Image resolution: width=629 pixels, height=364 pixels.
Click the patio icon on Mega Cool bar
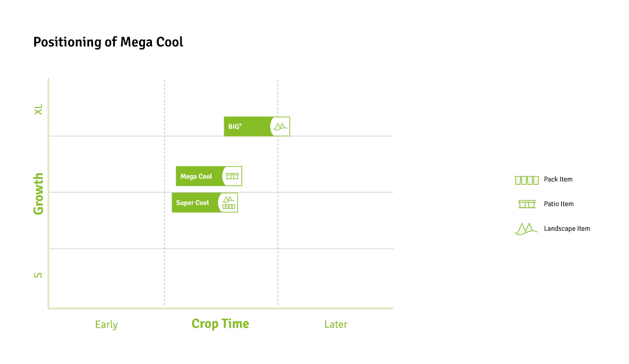coord(232,176)
